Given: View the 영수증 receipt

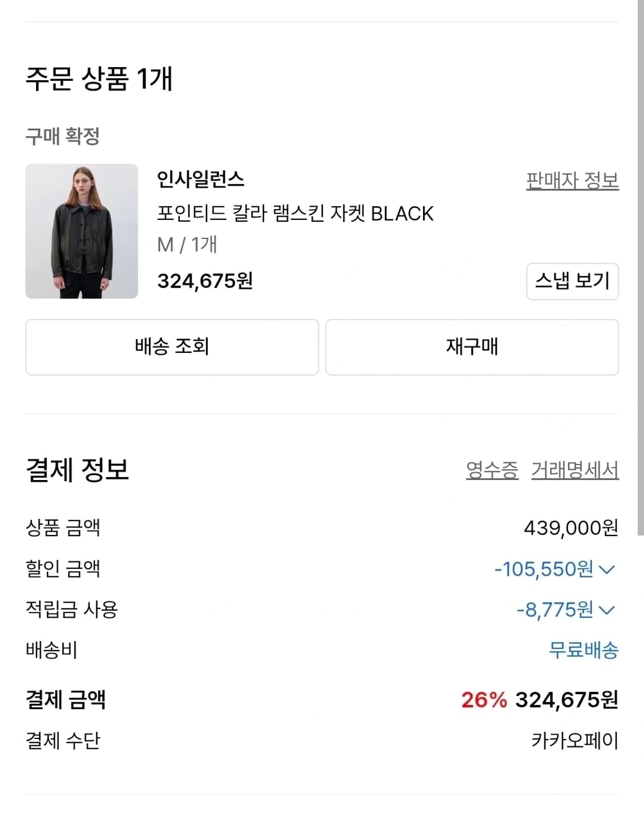Looking at the screenshot, I should [493, 471].
